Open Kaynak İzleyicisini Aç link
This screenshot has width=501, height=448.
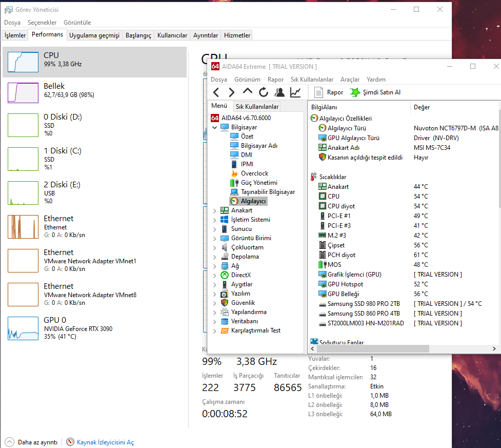click(x=105, y=442)
